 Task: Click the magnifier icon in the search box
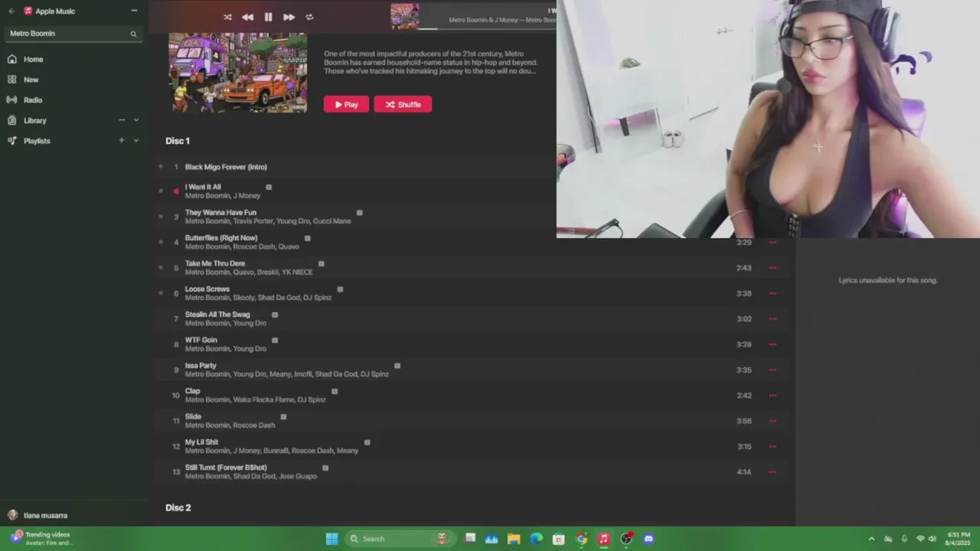coord(133,34)
